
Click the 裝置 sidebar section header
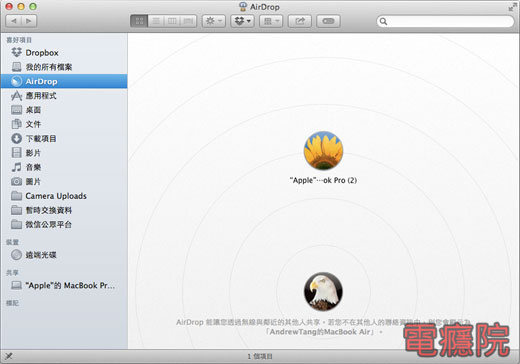click(13, 242)
